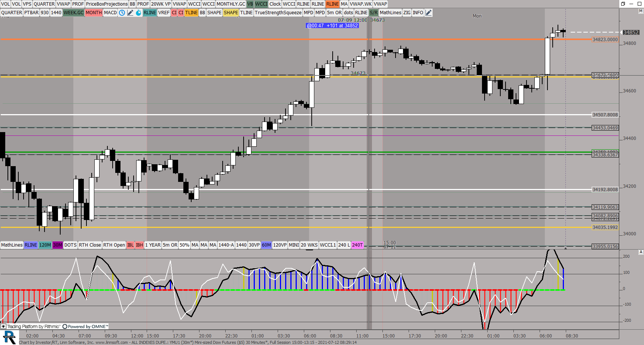Click the MONTHLY.GC button

click(231, 4)
